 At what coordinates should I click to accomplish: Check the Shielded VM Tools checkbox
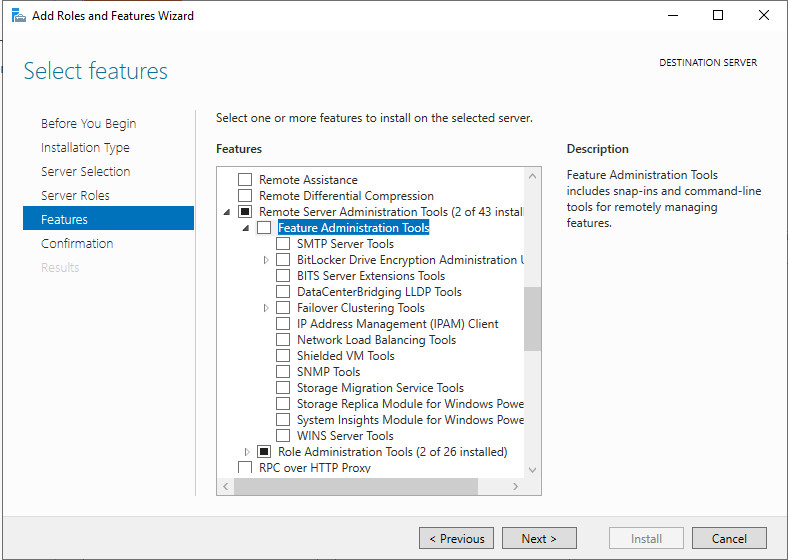283,356
